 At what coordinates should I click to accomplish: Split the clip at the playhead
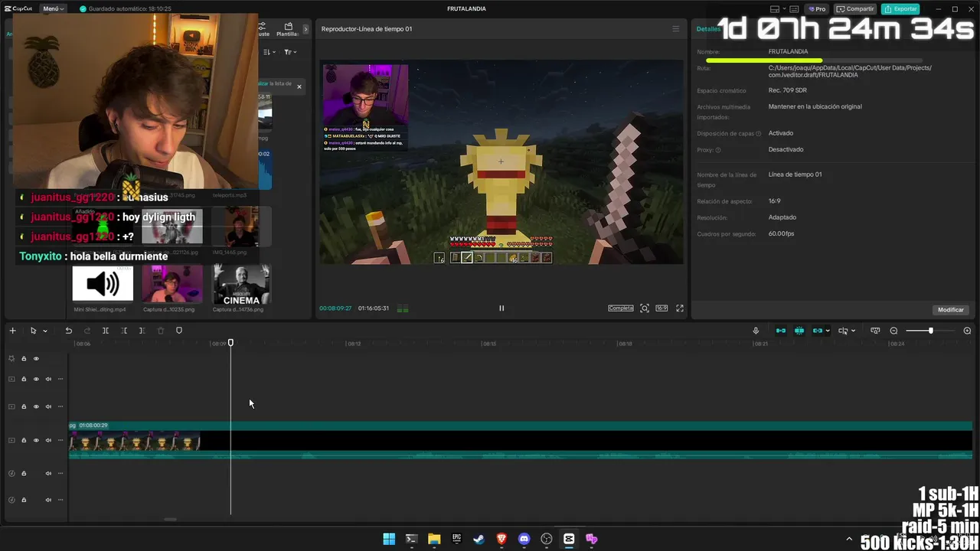(x=105, y=331)
